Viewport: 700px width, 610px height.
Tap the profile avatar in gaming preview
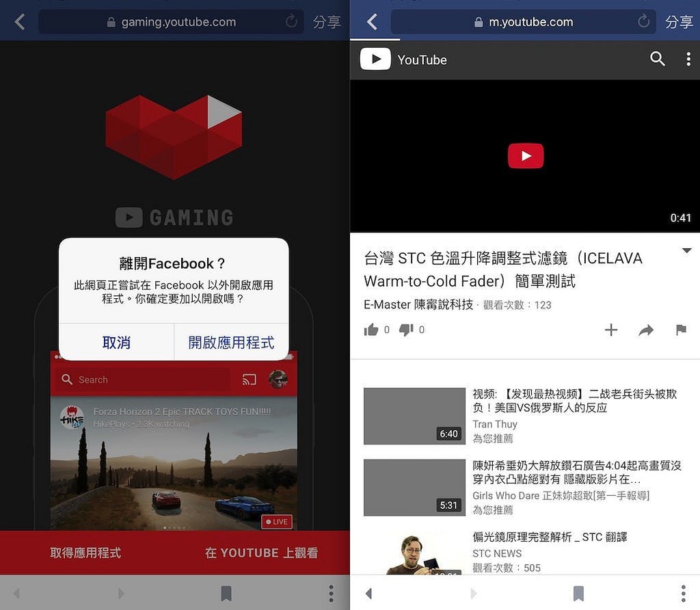coord(278,379)
